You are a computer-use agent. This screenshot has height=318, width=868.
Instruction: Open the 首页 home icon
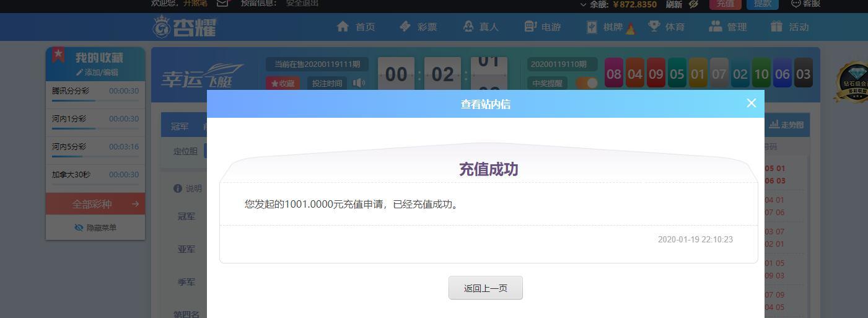343,27
